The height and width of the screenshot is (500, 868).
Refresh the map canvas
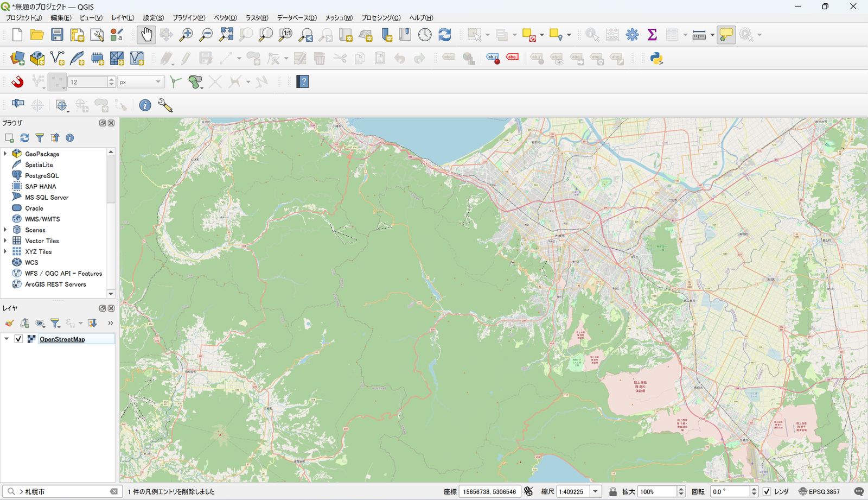pyautogui.click(x=445, y=35)
